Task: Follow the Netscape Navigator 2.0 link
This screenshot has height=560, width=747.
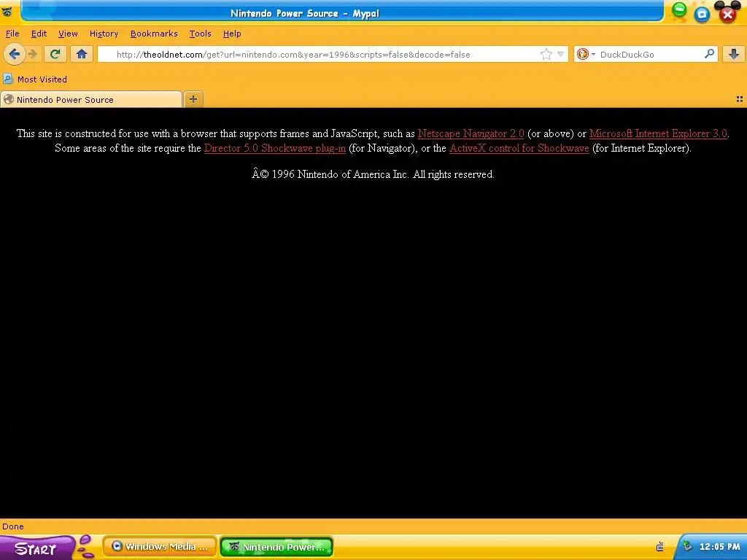Action: [x=471, y=133]
